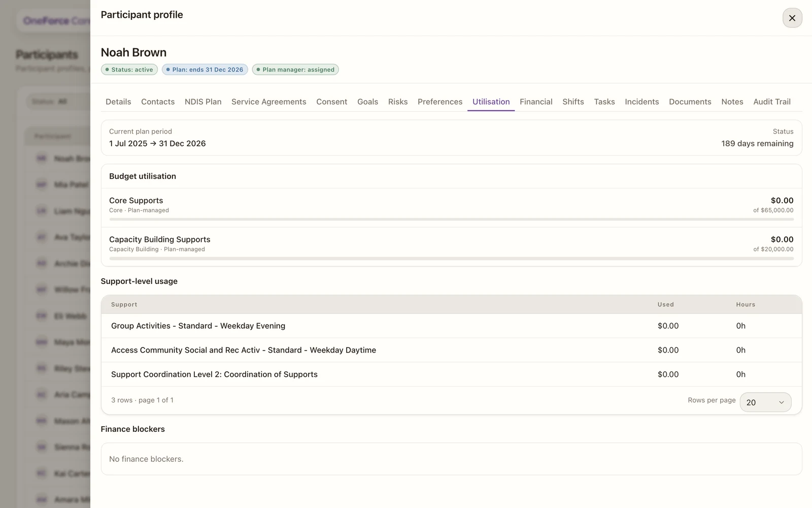
Task: Switch to the Notes tab
Action: tap(732, 102)
